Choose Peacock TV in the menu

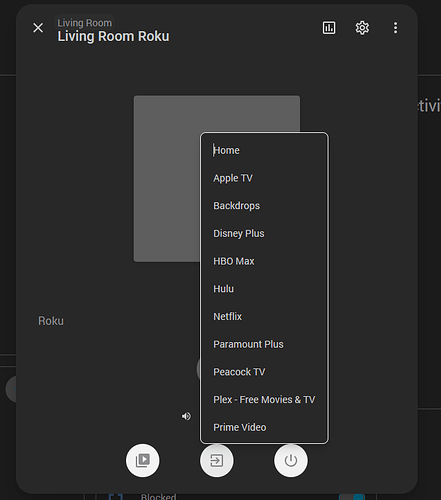[x=264, y=372]
